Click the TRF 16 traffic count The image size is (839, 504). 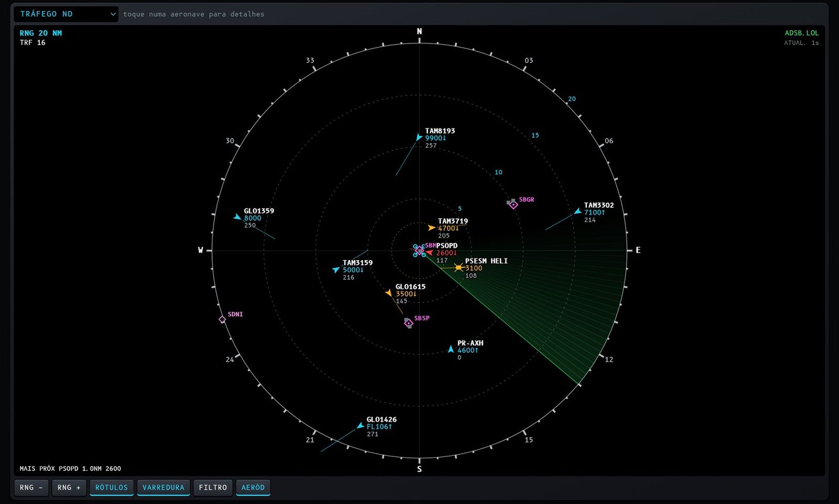33,42
